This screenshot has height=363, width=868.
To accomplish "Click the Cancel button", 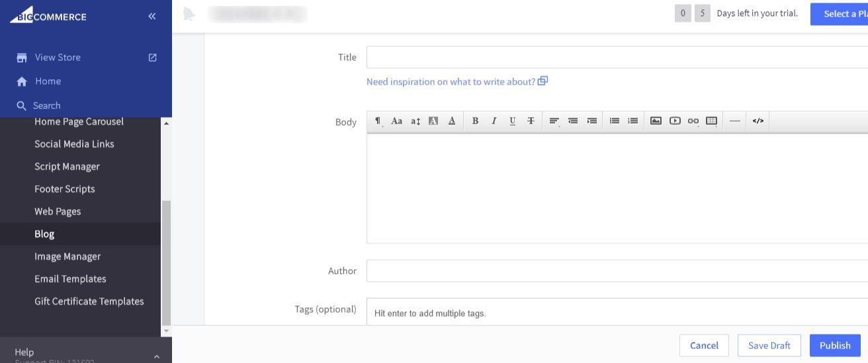I will coord(704,345).
